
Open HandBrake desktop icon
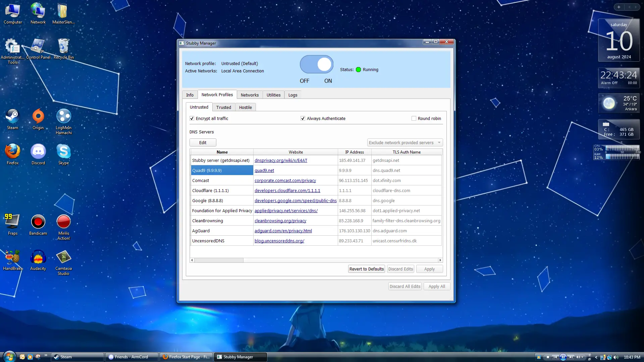pos(12,260)
